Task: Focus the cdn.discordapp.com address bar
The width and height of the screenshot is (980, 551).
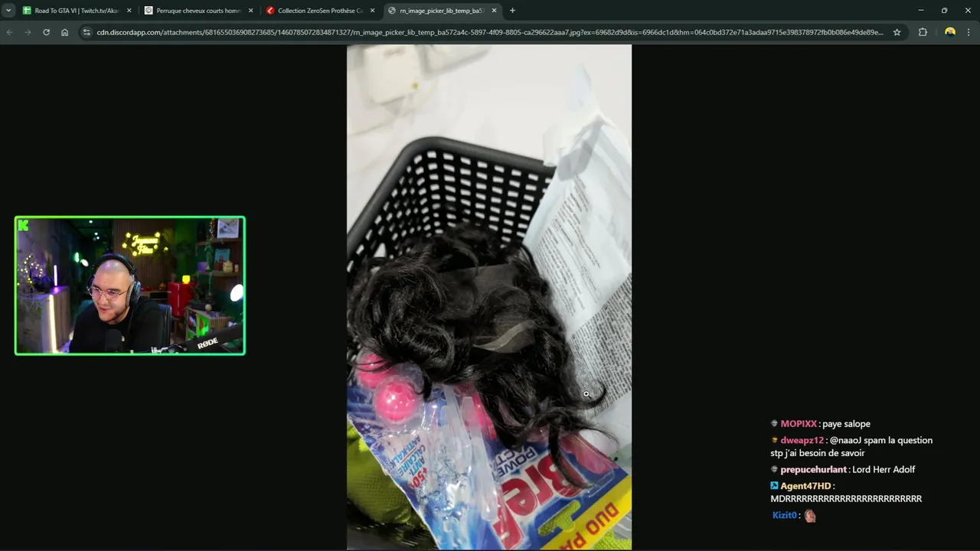Action: pos(490,32)
